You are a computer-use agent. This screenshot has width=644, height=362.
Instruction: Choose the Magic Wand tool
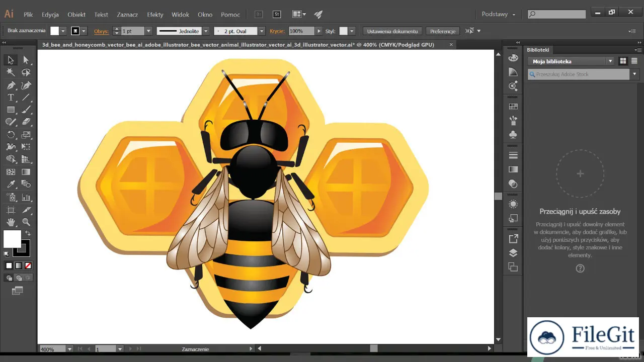(11, 72)
